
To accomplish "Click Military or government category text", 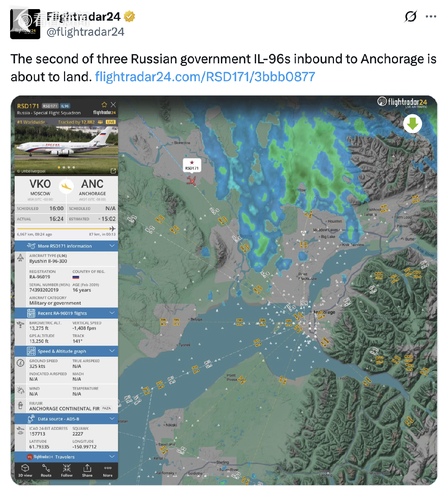I will point(55,303).
